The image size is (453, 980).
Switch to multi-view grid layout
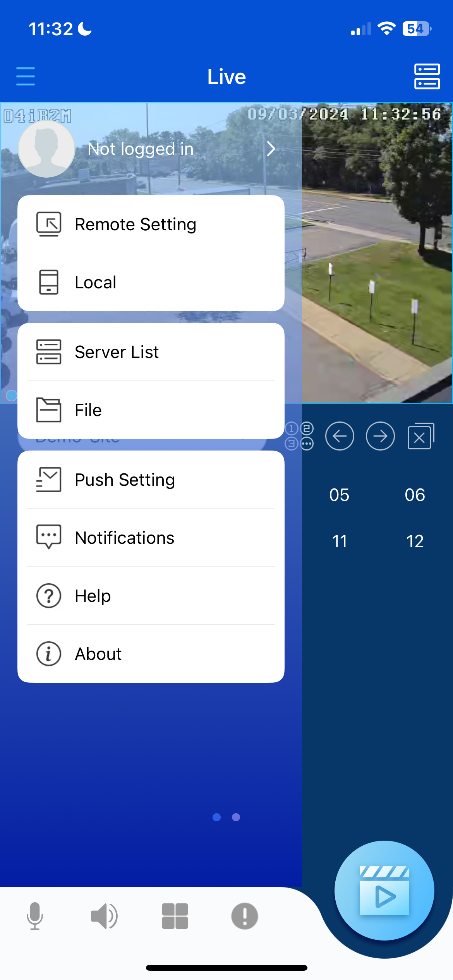click(x=175, y=916)
